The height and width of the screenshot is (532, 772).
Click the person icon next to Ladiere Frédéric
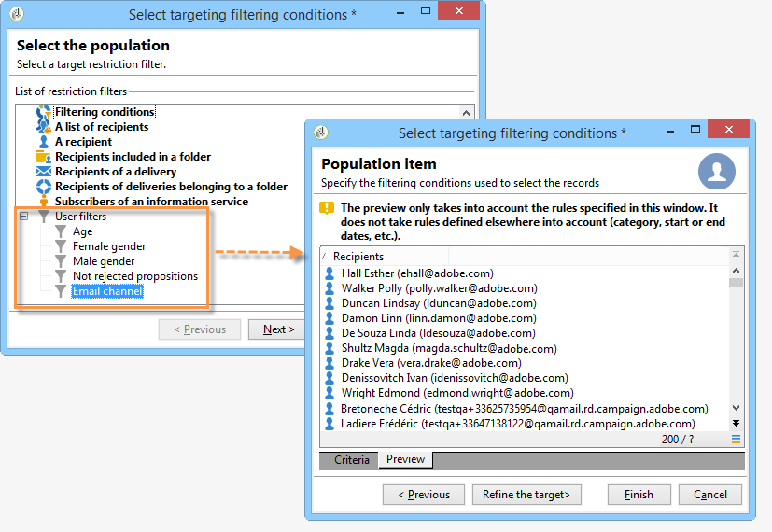[x=330, y=423]
